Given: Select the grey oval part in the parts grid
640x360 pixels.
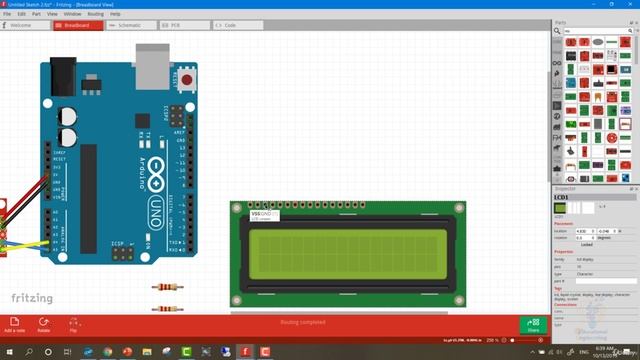Looking at the screenshot, I should click(598, 42).
